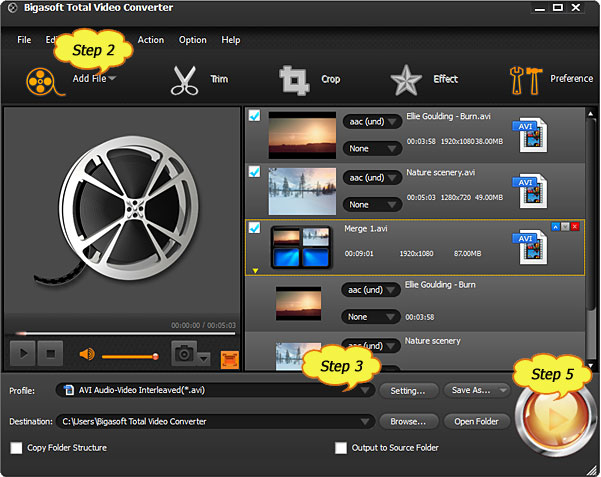Click the Destination path field
The width and height of the screenshot is (601, 477).
pyautogui.click(x=215, y=422)
